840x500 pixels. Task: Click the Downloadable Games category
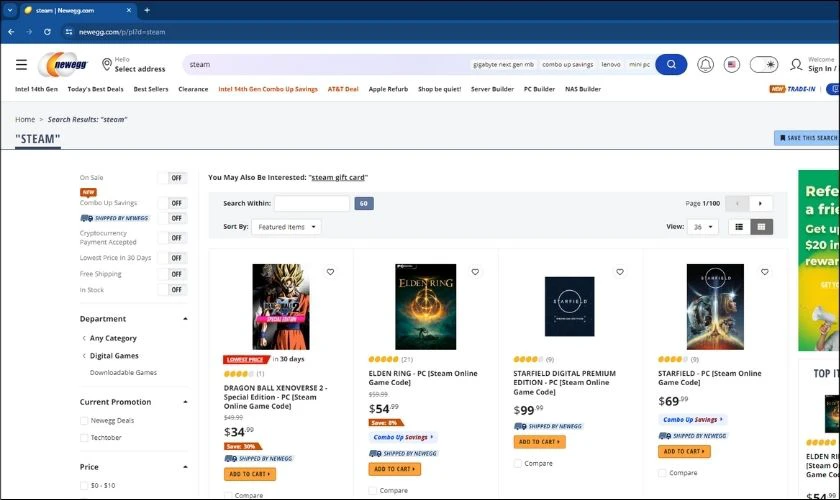[123, 372]
